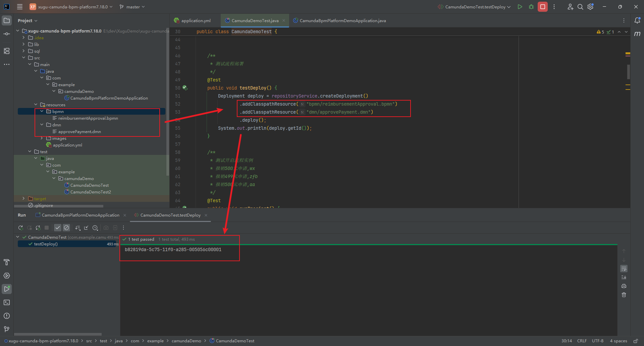Click the Maven tool window icon
644x346 pixels.
pos(637,34)
